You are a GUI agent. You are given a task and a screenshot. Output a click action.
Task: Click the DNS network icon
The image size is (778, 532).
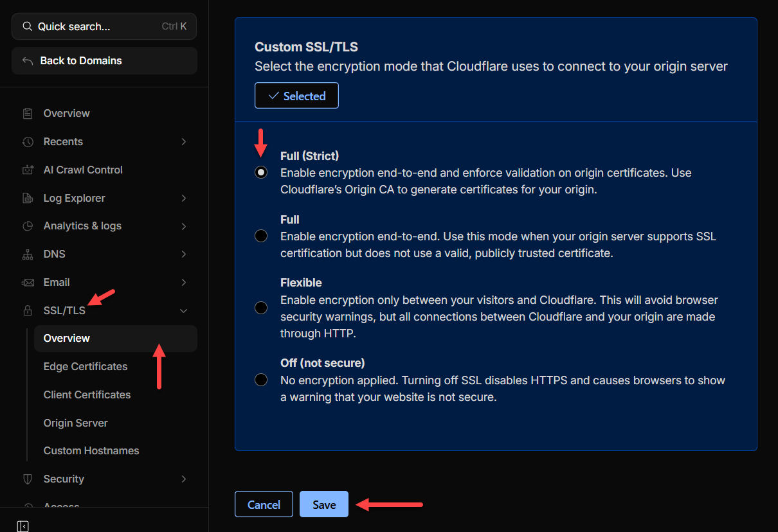point(28,254)
